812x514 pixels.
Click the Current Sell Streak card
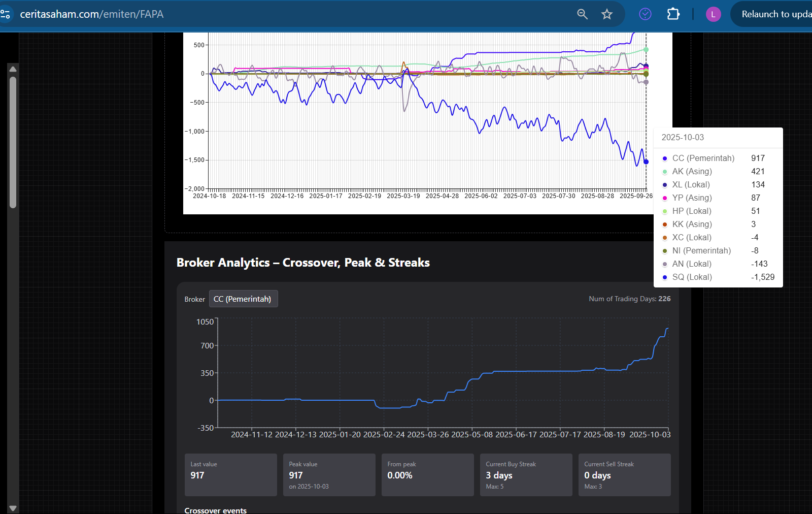(624, 475)
